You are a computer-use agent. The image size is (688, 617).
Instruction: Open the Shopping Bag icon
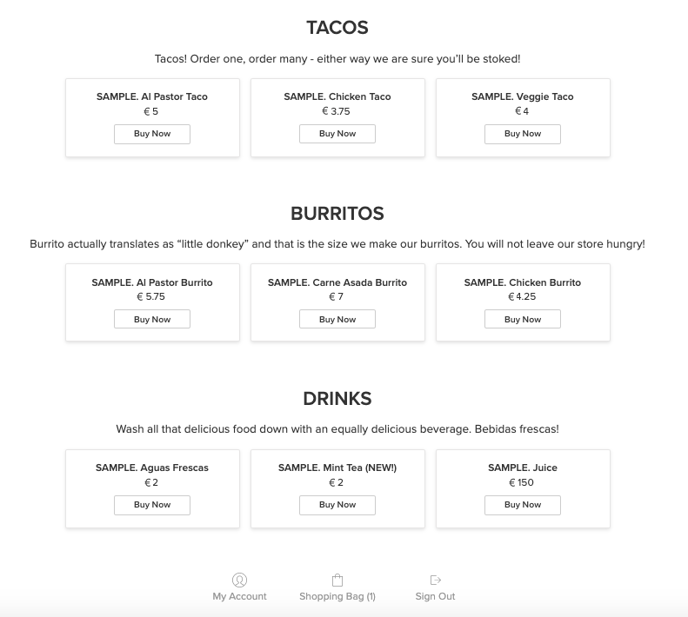[x=337, y=580]
